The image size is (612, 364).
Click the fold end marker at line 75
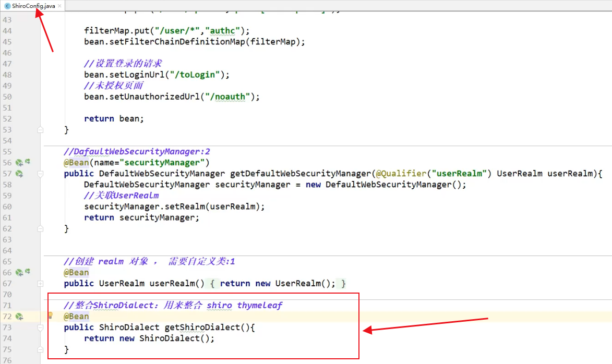point(40,349)
